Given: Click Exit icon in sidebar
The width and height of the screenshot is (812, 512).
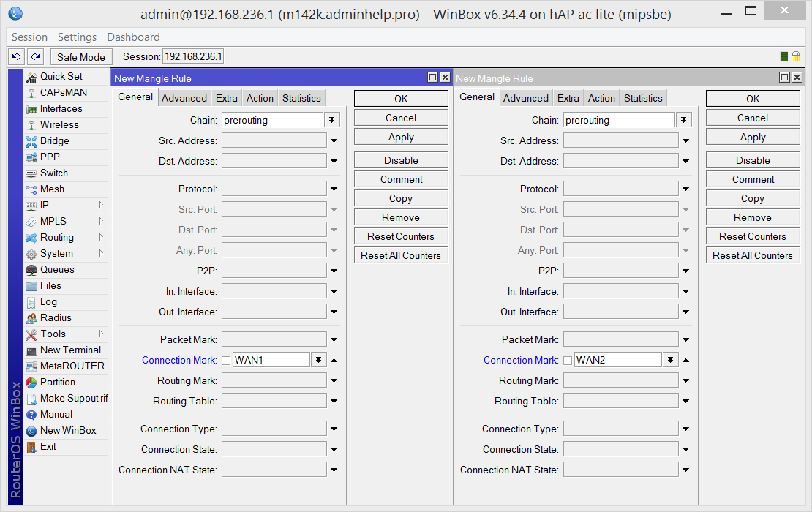Looking at the screenshot, I should coord(31,447).
